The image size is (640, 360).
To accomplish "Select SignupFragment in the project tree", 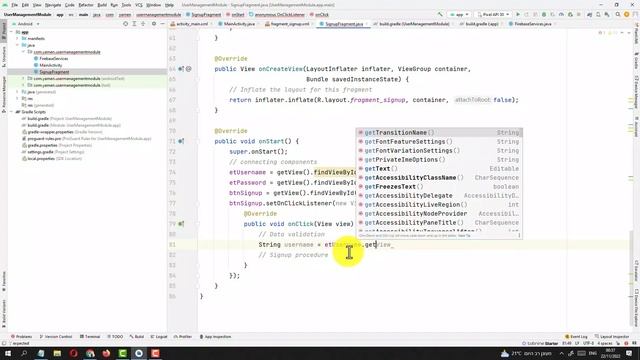I will (x=54, y=72).
